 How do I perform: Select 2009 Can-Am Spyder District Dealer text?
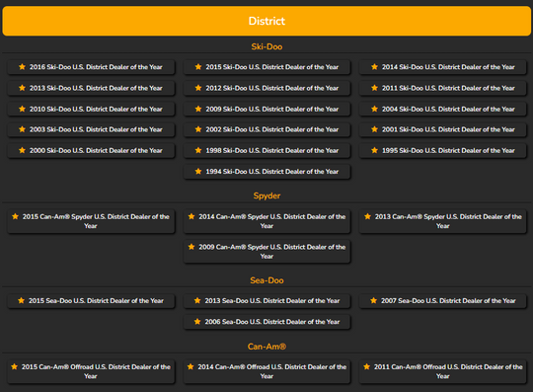[272, 252]
